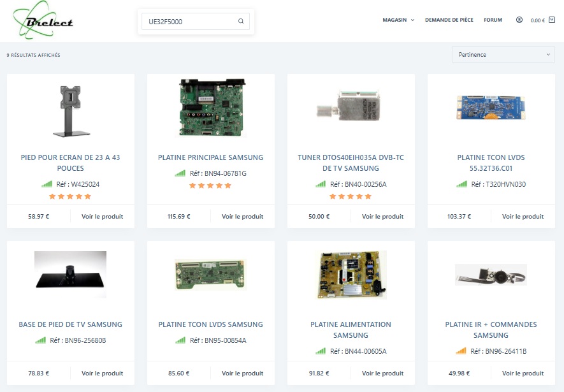Open the user account icon
Viewport: 564px width, 392px height.
[x=519, y=20]
